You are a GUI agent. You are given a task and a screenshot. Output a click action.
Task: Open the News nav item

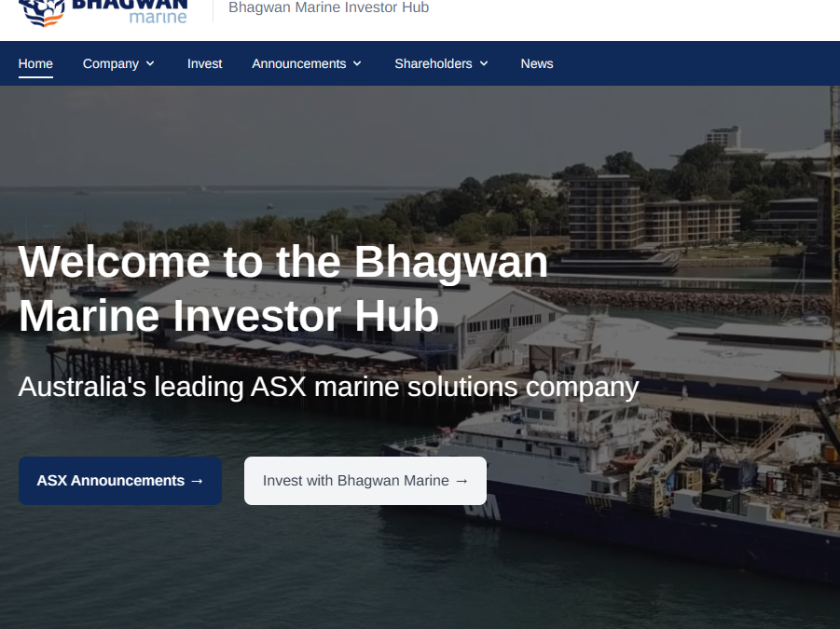coord(537,63)
